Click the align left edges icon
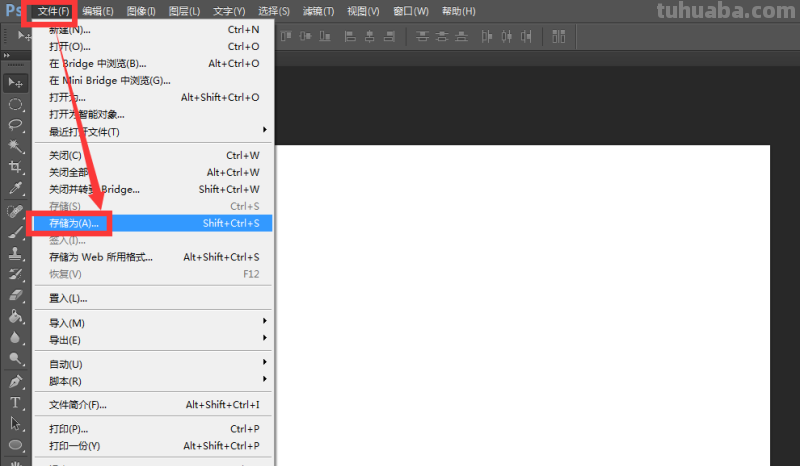Screen dimensions: 800x466 click(350, 36)
